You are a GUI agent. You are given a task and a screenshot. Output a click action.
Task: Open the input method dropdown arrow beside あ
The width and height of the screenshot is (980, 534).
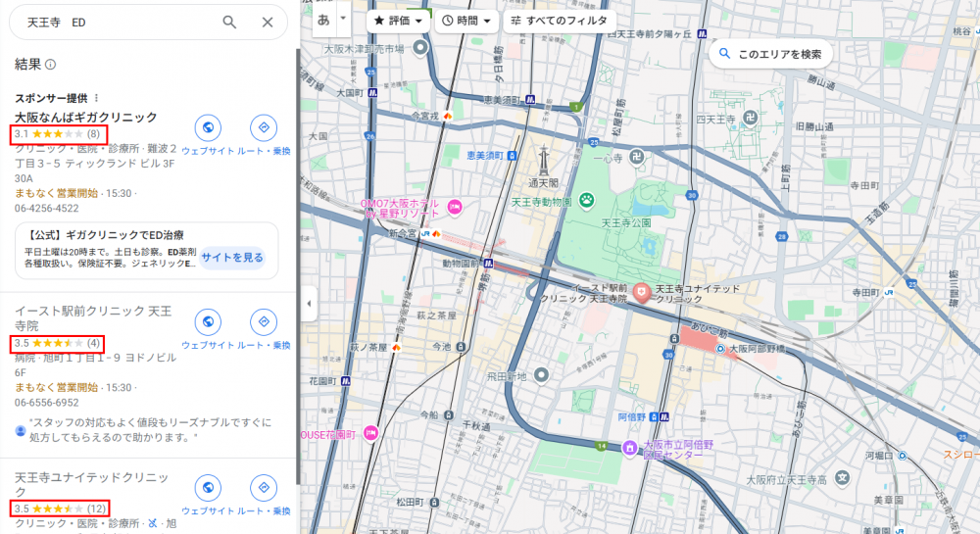pyautogui.click(x=343, y=18)
